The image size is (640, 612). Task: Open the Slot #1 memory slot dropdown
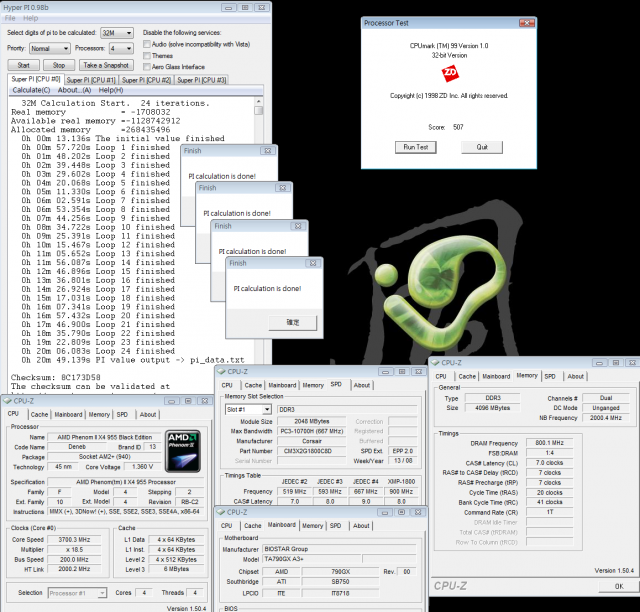click(x=248, y=409)
